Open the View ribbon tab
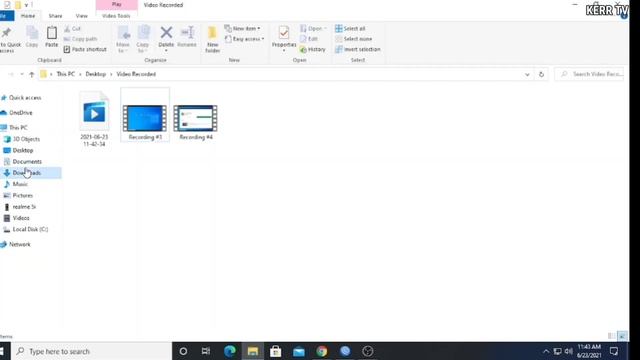This screenshot has height=360, width=640. (x=81, y=16)
